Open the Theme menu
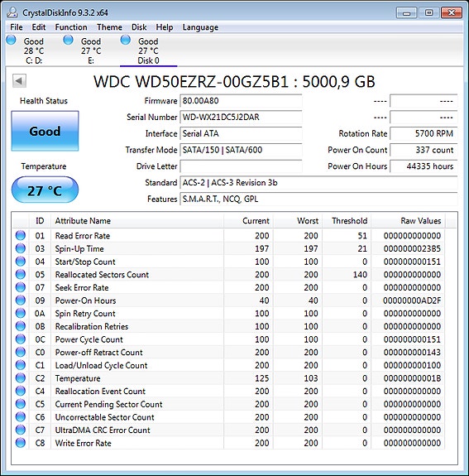The height and width of the screenshot is (476, 469). [109, 27]
